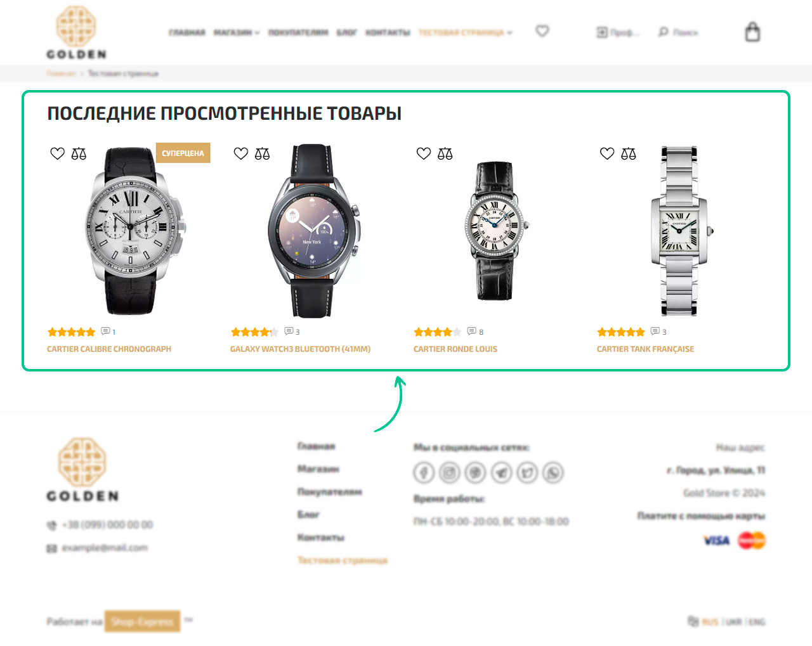
Task: Click compare scales icon on Galaxy Watch3
Action: [x=262, y=153]
